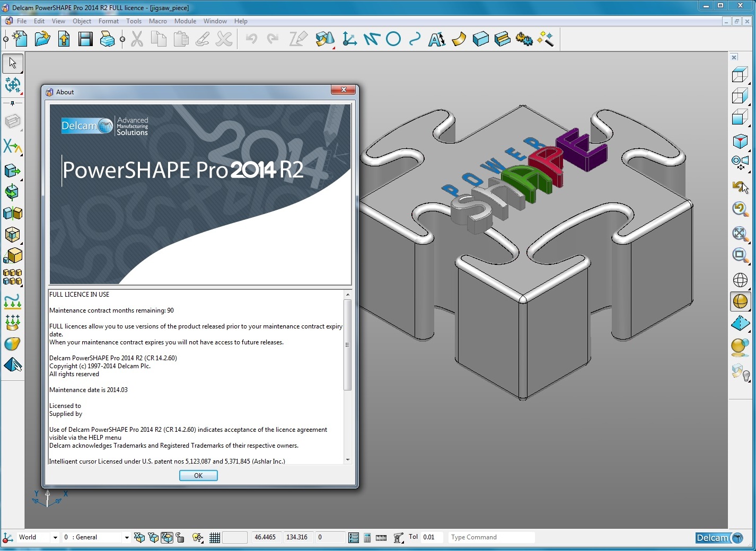Image resolution: width=756 pixels, height=551 pixels.
Task: Click the Undo arrow icon
Action: click(x=251, y=39)
